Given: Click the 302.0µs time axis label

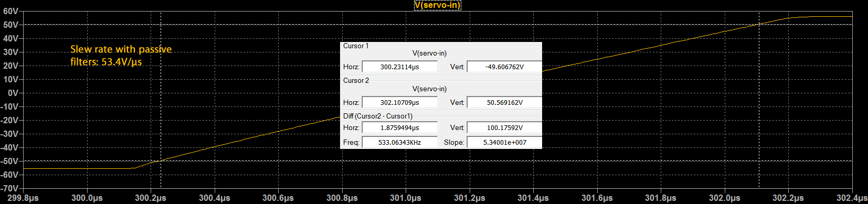Looking at the screenshot, I should click(x=725, y=198).
